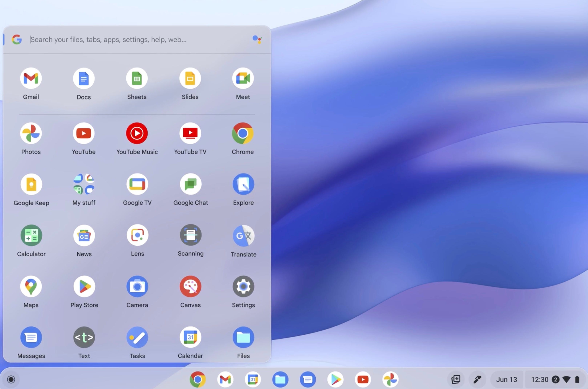Launch the Google TV app
The height and width of the screenshot is (389, 588).
[x=137, y=184]
